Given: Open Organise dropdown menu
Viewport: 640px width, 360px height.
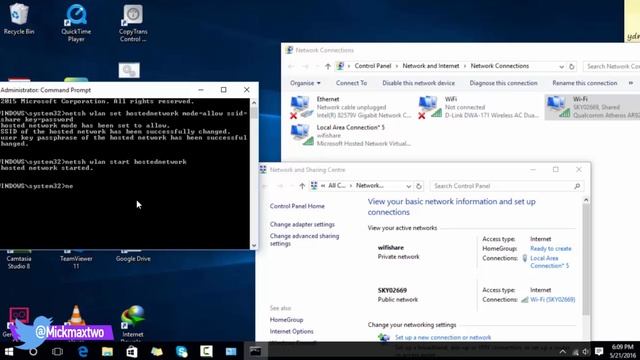Looking at the screenshot, I should point(305,83).
